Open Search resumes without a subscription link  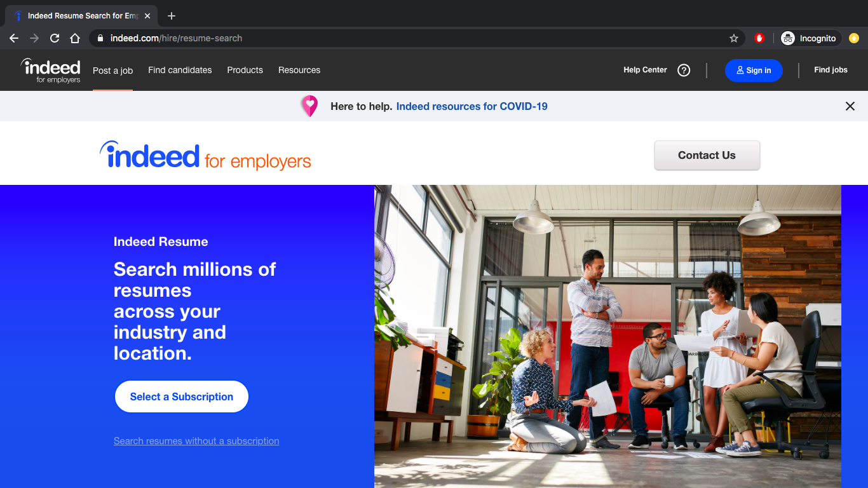196,441
